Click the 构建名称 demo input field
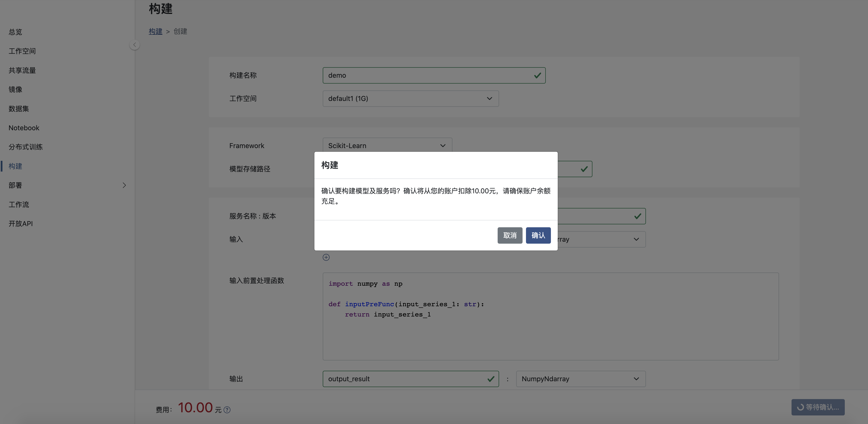Viewport: 868px width, 424px height. pyautogui.click(x=425, y=76)
